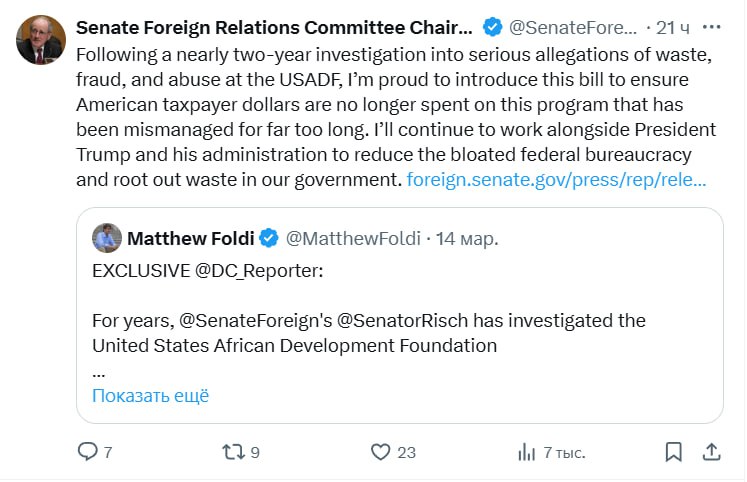Like the tweet with heart icon
The width and height of the screenshot is (747, 482).
[x=380, y=452]
